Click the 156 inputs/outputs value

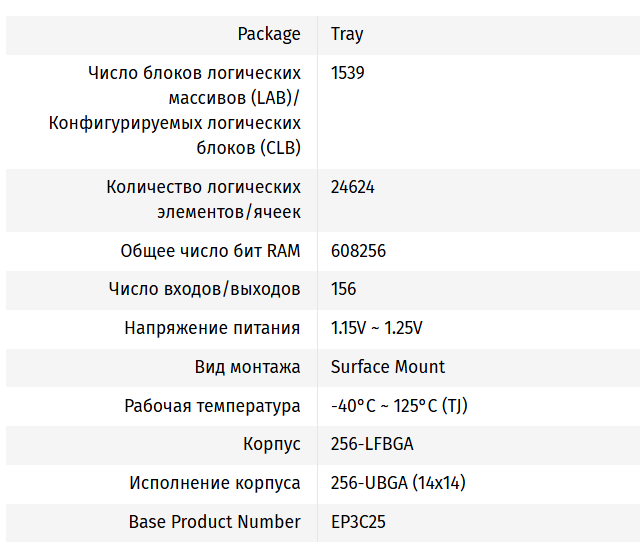point(343,289)
